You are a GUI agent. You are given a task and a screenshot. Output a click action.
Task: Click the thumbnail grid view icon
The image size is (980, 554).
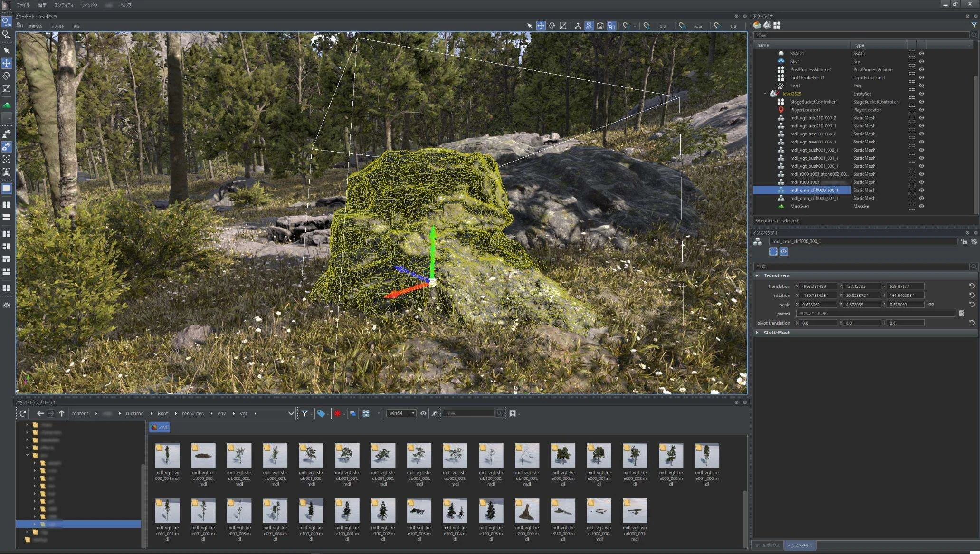coord(366,413)
